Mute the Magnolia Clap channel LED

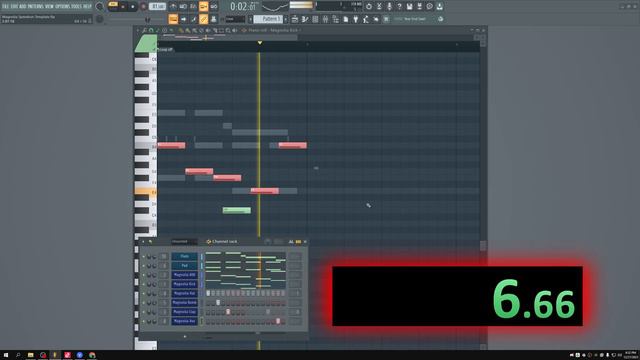coord(143,312)
